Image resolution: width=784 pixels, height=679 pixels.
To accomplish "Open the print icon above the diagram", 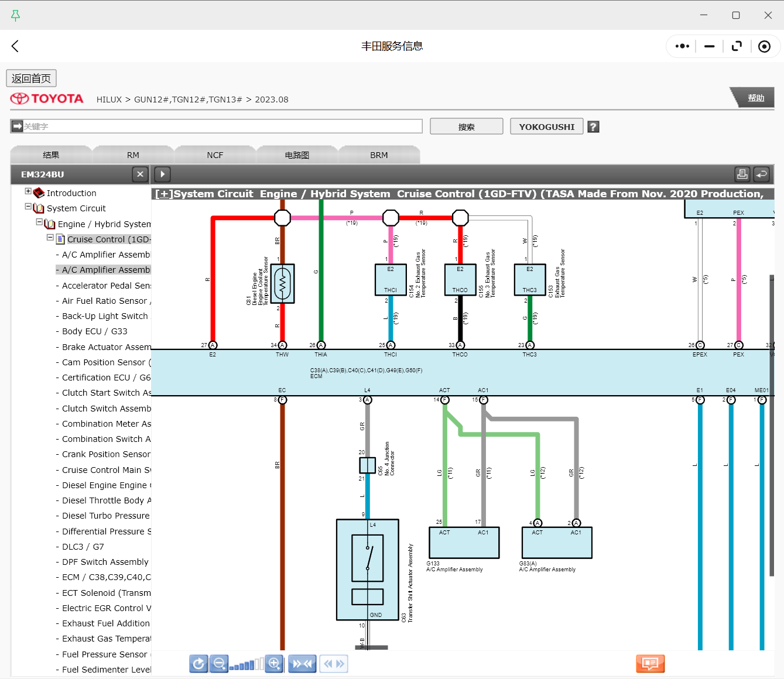I will 742,174.
